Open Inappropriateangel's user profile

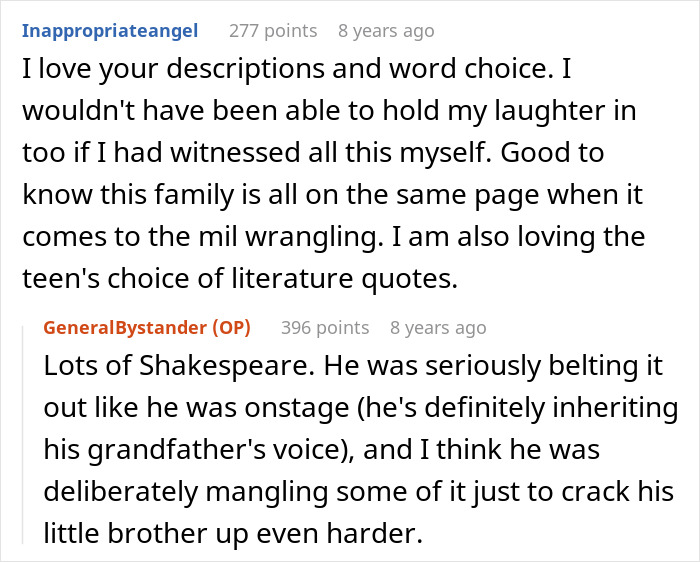109,31
